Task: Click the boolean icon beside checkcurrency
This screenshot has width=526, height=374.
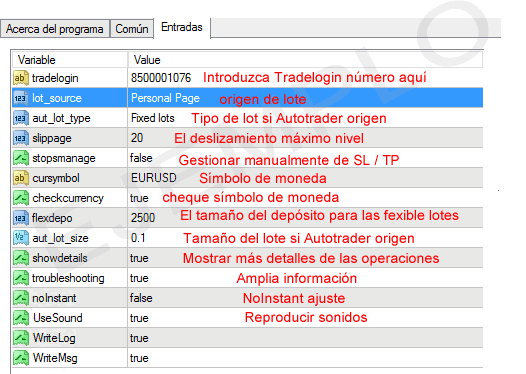Action: 21,198
